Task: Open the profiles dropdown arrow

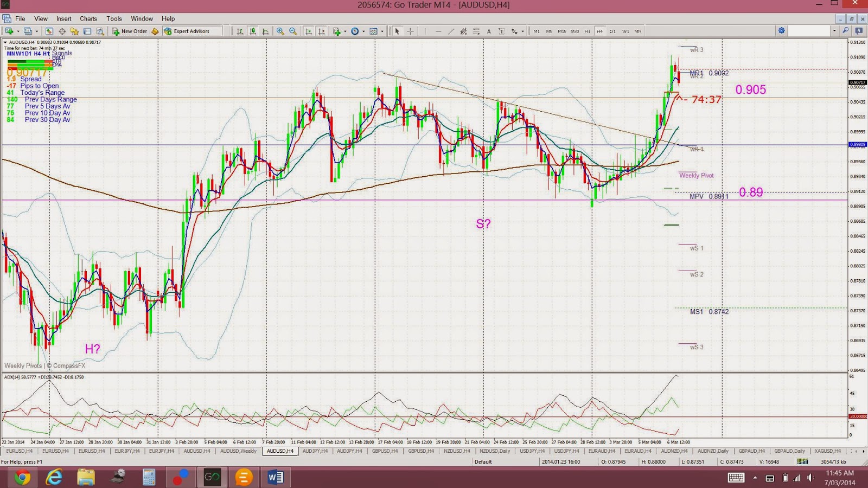Action: click(x=36, y=31)
